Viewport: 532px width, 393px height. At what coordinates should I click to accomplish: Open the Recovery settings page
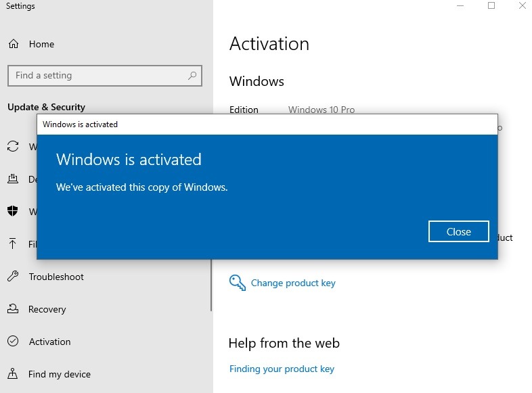(x=47, y=309)
